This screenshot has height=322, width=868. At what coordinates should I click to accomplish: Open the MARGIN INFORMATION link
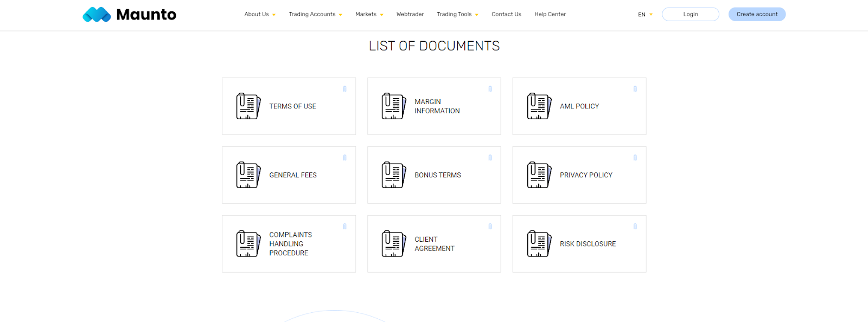(437, 106)
